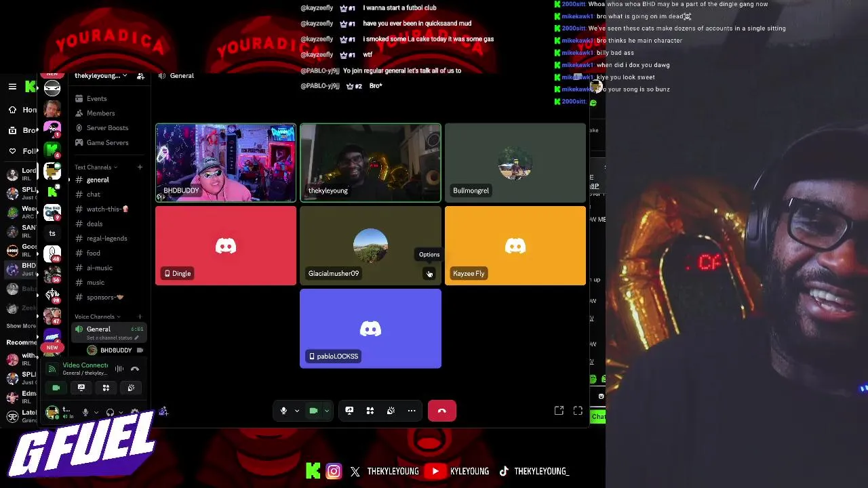Toggle camera in voice connected panel
This screenshot has height=488, width=868.
point(56,388)
